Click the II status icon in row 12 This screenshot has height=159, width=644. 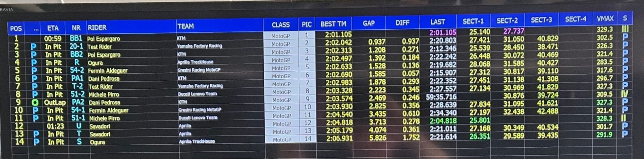pyautogui.click(x=624, y=118)
